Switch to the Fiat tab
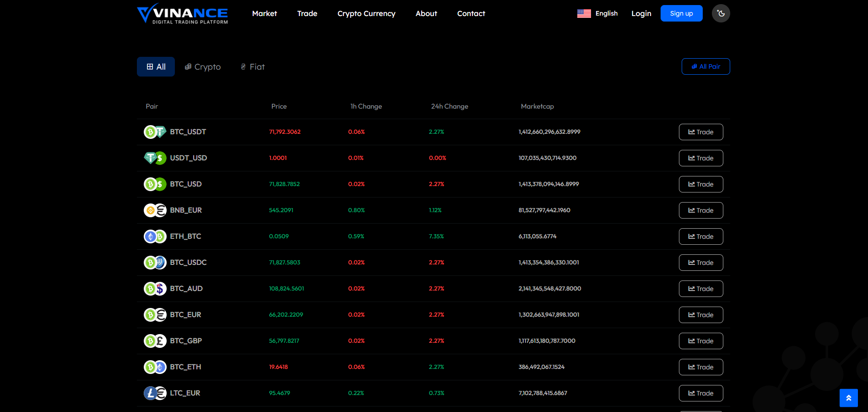 coord(253,67)
